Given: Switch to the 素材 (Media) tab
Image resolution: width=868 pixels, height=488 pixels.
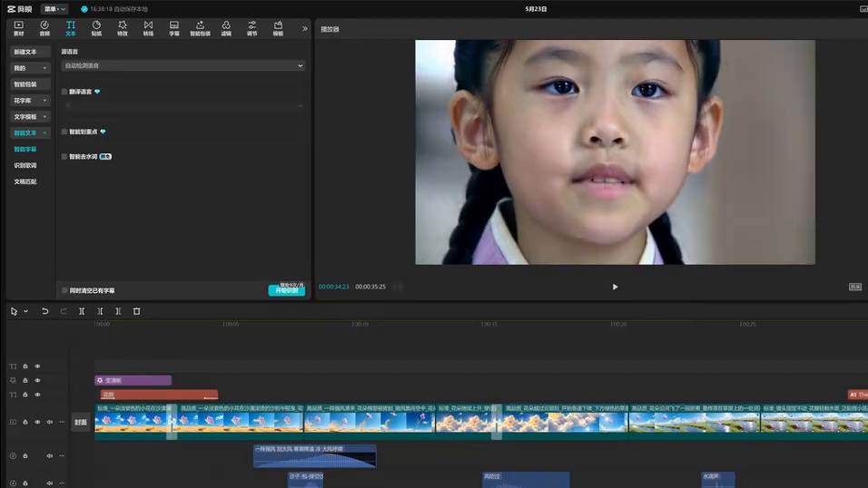Looking at the screenshot, I should tap(18, 28).
